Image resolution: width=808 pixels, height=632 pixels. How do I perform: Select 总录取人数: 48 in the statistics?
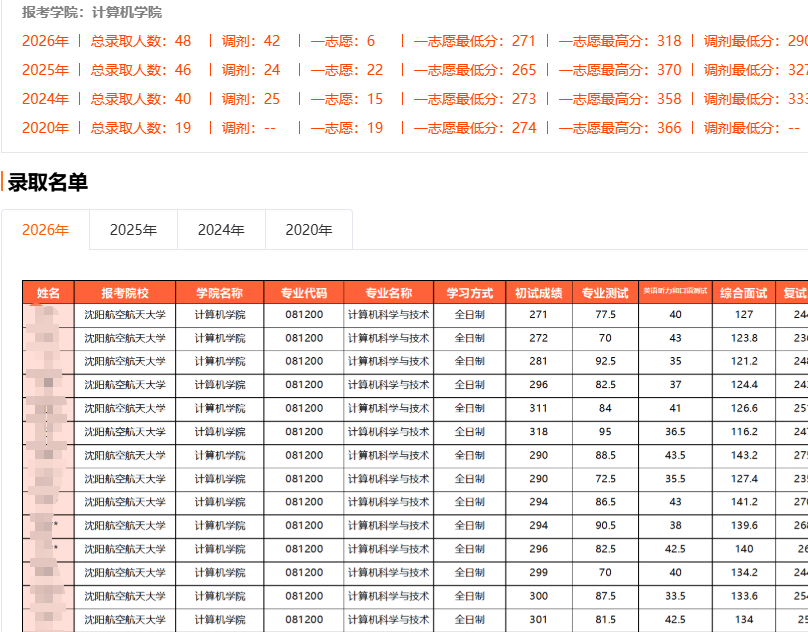tap(141, 41)
